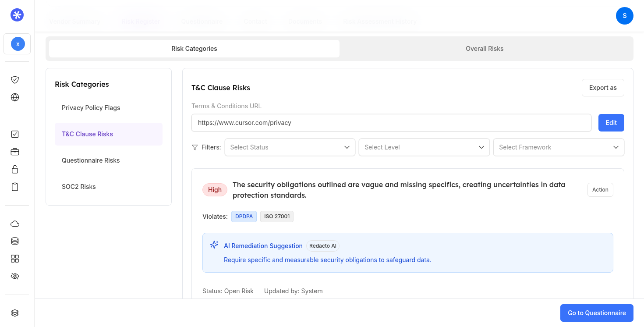Click the checkbox icon in sidebar
Viewport: 644px width, 327px height.
point(15,135)
